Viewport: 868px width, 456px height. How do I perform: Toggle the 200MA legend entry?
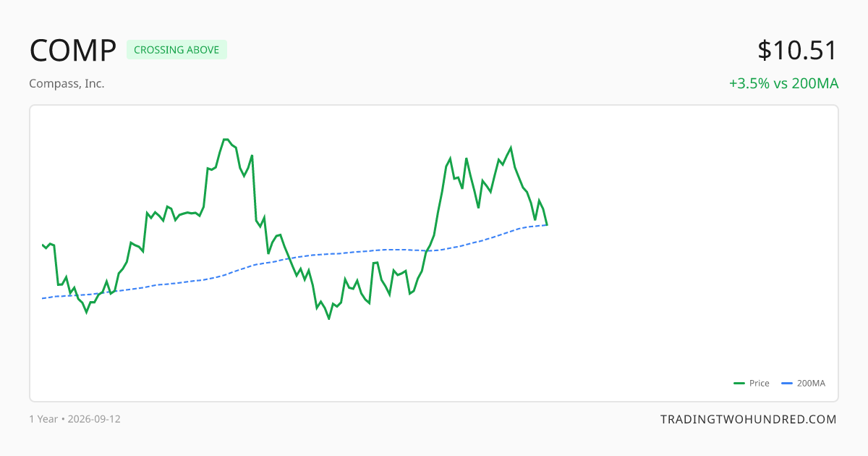tap(804, 384)
